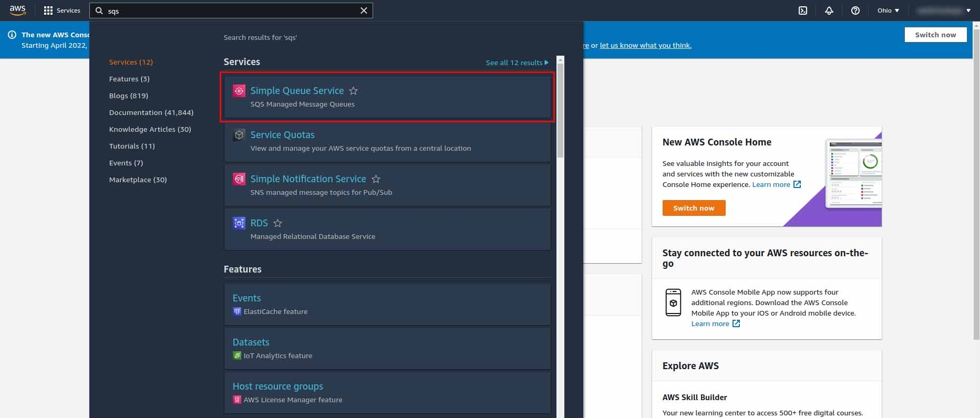Click AWS Skill Builder heading
The image size is (980, 418).
pos(695,398)
